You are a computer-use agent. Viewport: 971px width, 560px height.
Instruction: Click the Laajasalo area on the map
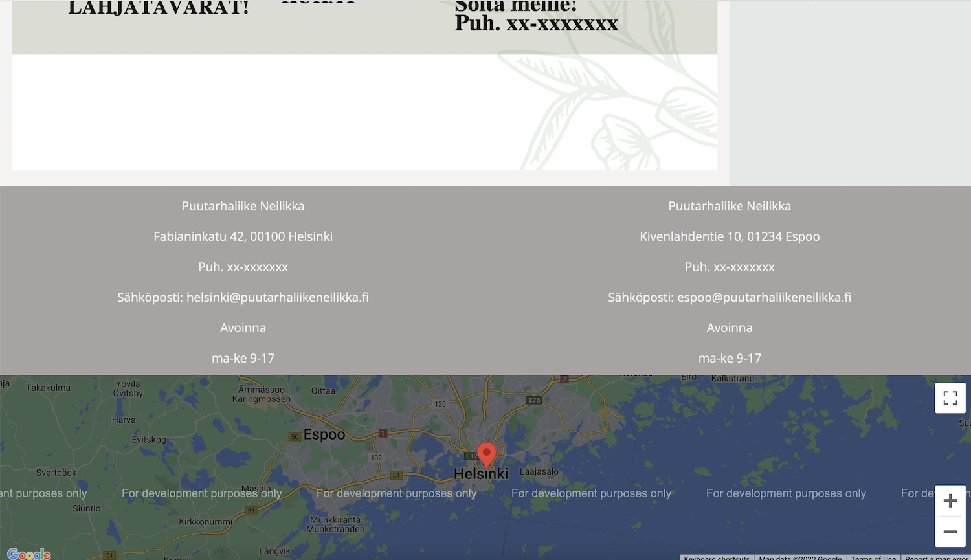[540, 471]
